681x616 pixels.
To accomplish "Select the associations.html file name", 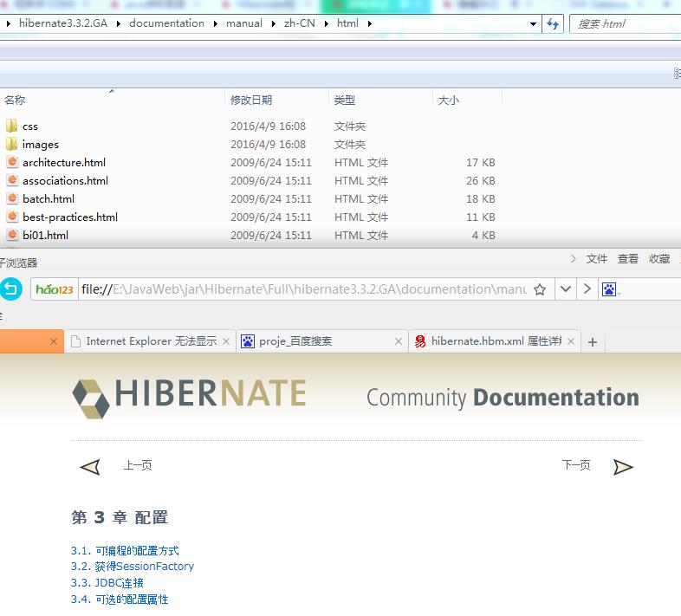I will 66,181.
